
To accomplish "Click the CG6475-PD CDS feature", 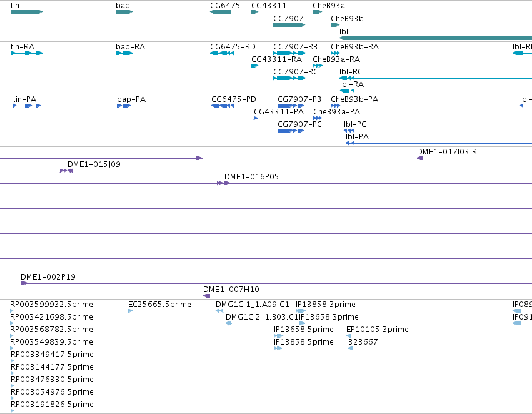I will pyautogui.click(x=223, y=106).
